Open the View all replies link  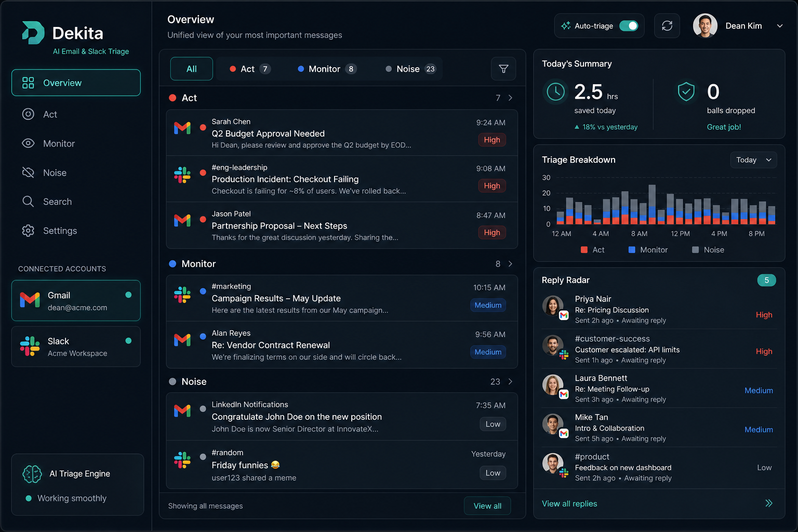click(569, 503)
